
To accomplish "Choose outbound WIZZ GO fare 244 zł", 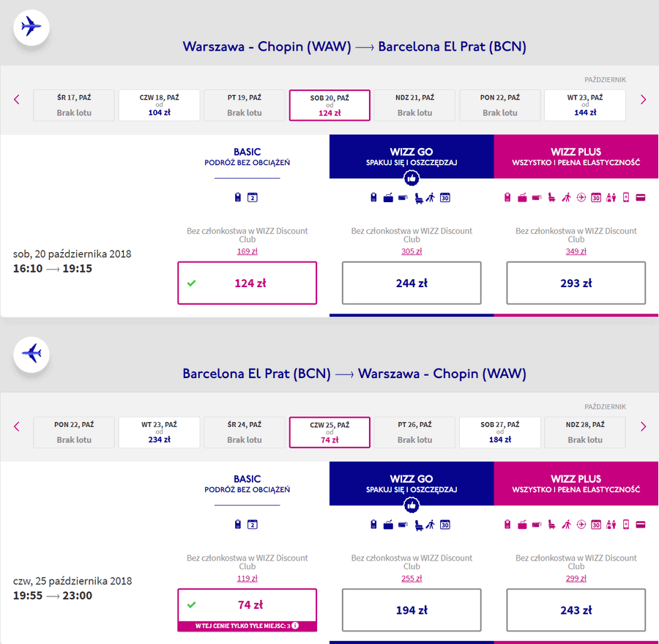I will tap(412, 283).
